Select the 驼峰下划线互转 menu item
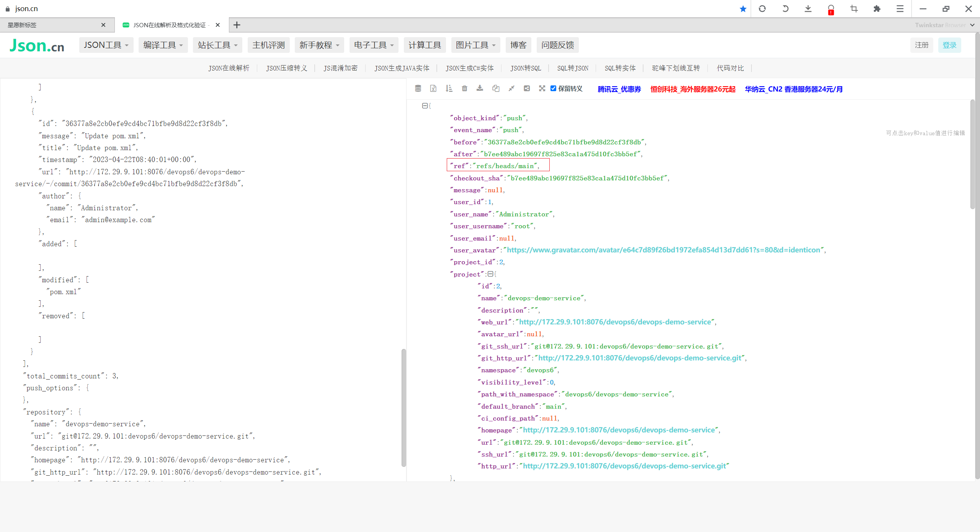Screen dimensions: 980x532 (675, 68)
